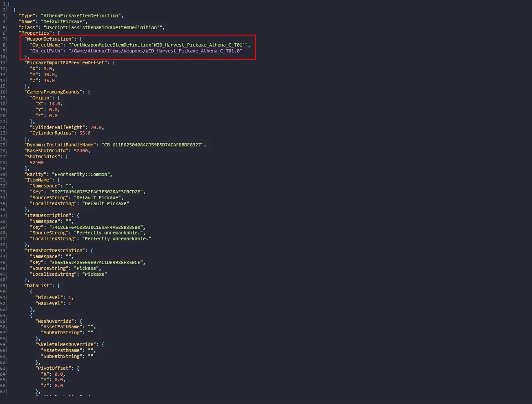Click line number 1 in the gutter
This screenshot has height=404, width=532.
coord(4,4)
